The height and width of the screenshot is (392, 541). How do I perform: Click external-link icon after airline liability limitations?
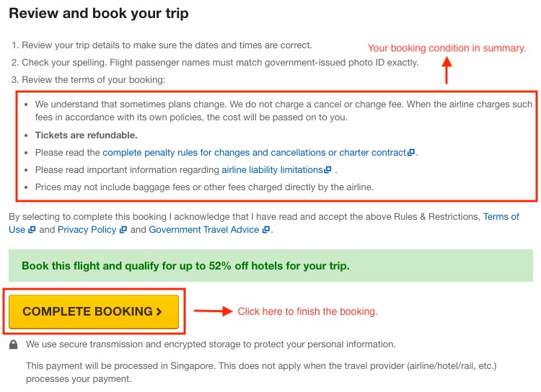pos(327,169)
